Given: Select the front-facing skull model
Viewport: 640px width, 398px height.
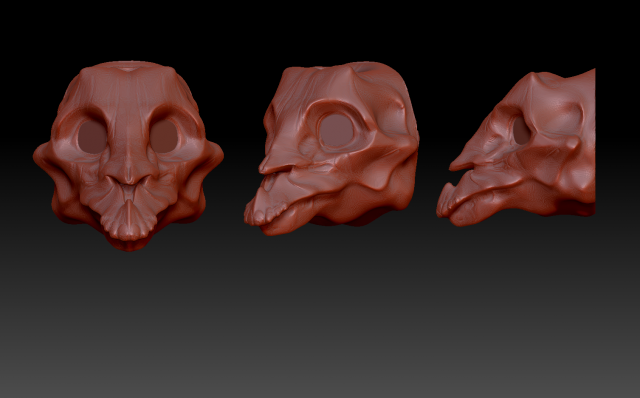Looking at the screenshot, I should tap(128, 156).
